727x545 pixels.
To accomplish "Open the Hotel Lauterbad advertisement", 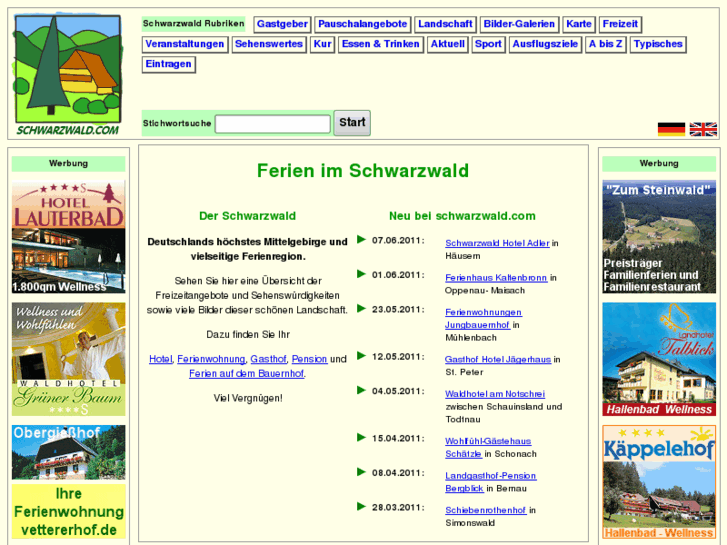I will pyautogui.click(x=69, y=237).
